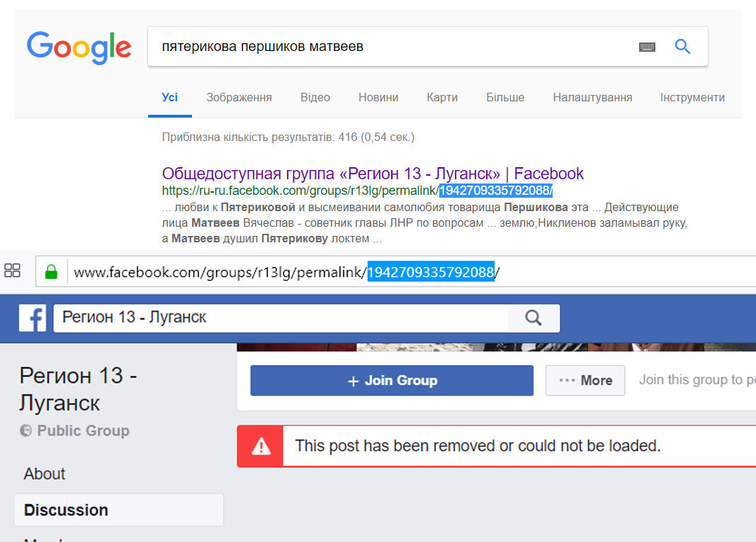Click Facebook search magnifier button
Screen dimensions: 756x542
(534, 318)
